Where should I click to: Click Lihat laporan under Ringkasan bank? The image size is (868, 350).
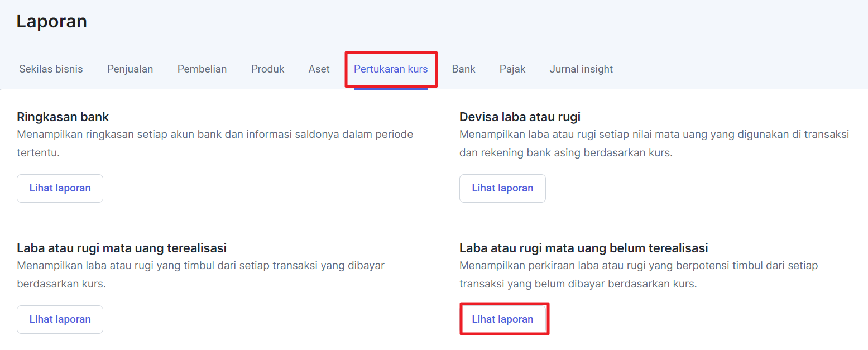pos(60,188)
